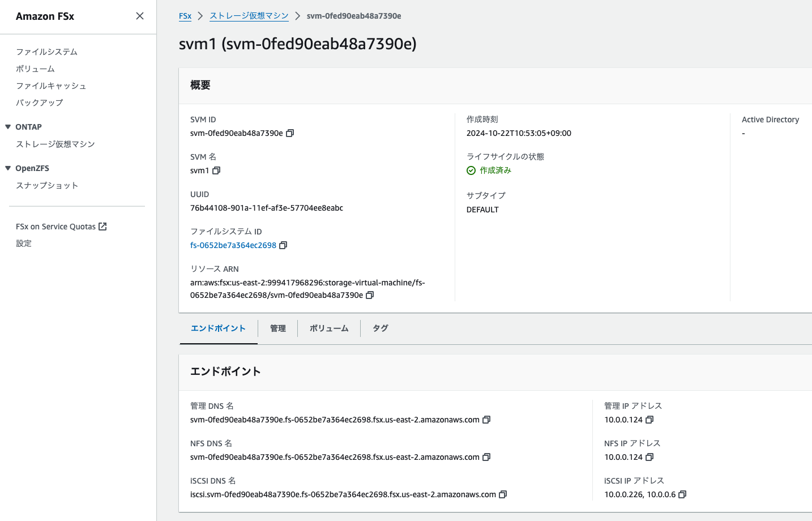The height and width of the screenshot is (521, 812).
Task: Copy the management DNS name
Action: [x=486, y=420]
